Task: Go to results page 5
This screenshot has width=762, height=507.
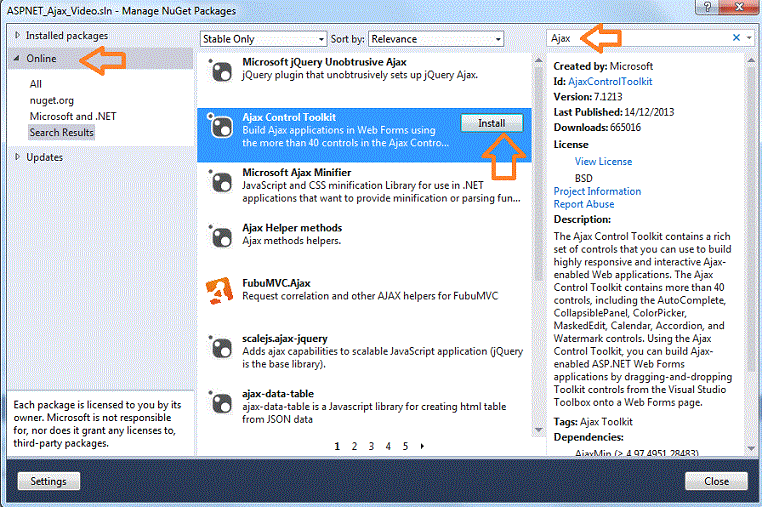Action: click(x=405, y=446)
